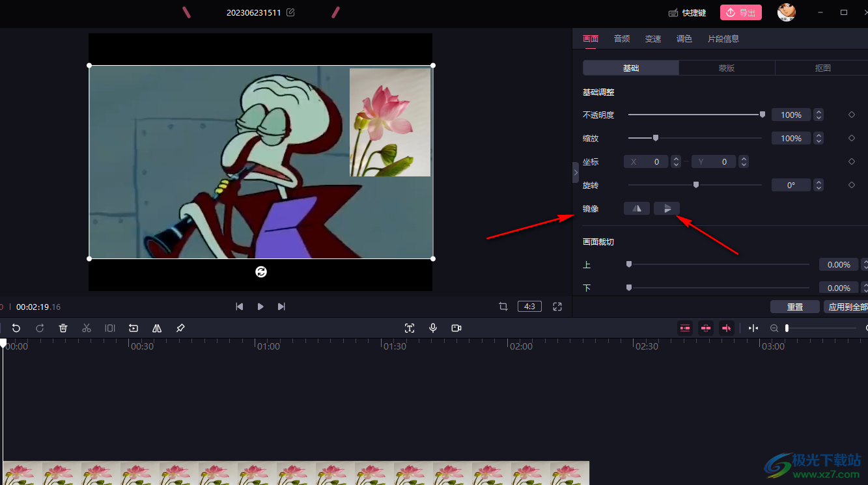Click the X coordinate stepper arrows
868x485 pixels.
(x=676, y=161)
